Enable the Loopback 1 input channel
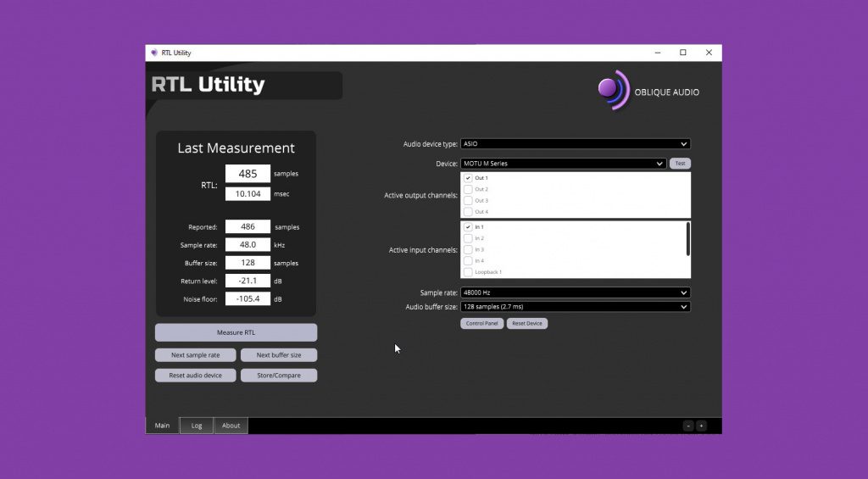Viewport: 868px width, 479px height. pyautogui.click(x=468, y=272)
